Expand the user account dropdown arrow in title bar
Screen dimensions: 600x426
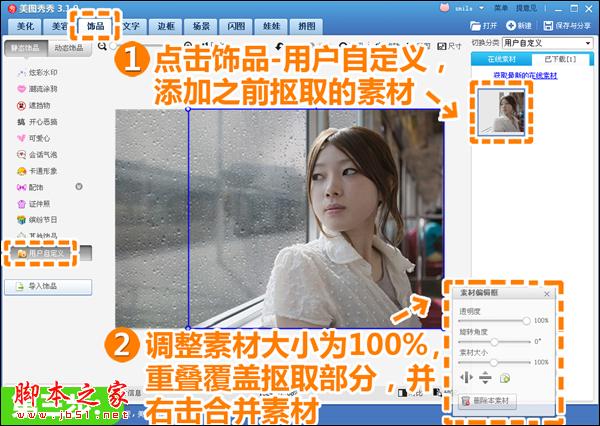482,8
